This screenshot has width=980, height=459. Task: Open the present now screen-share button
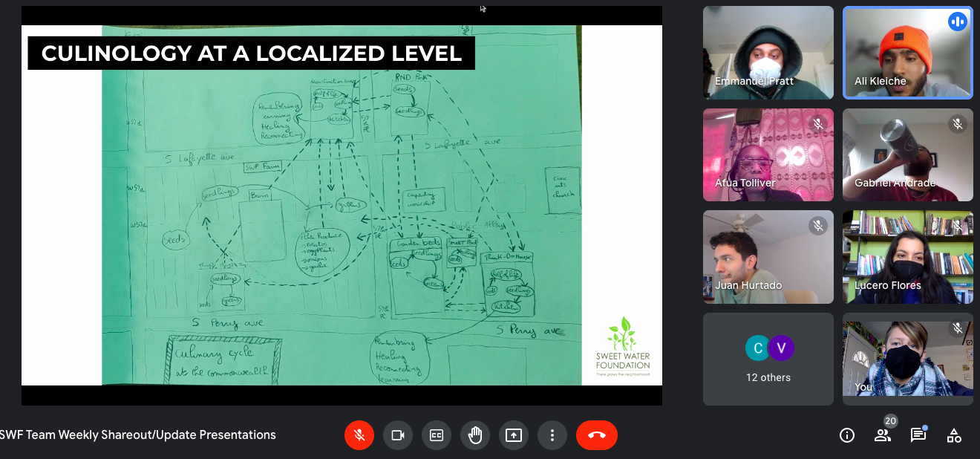[x=514, y=435]
